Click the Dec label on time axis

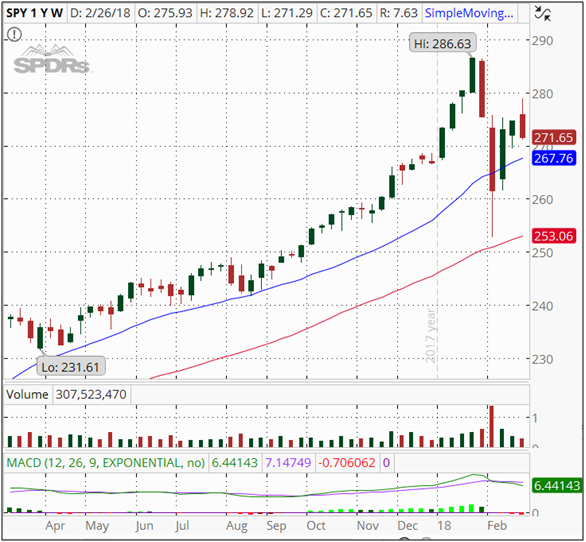(408, 526)
